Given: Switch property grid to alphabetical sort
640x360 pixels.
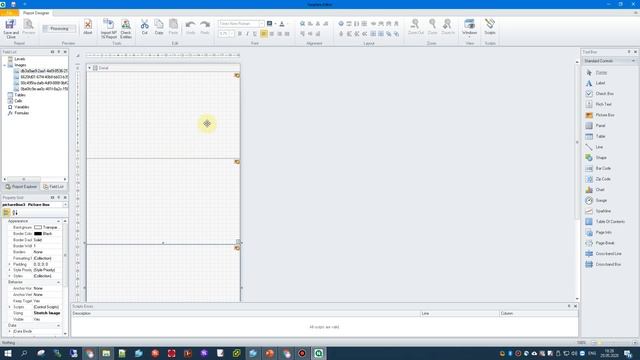Looking at the screenshot, I should (x=15, y=213).
